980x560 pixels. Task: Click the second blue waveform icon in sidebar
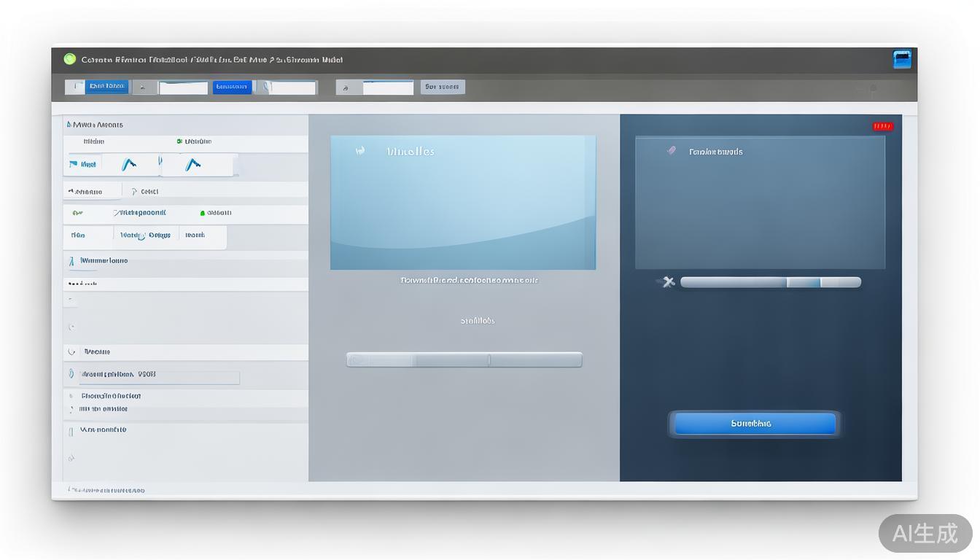[192, 165]
